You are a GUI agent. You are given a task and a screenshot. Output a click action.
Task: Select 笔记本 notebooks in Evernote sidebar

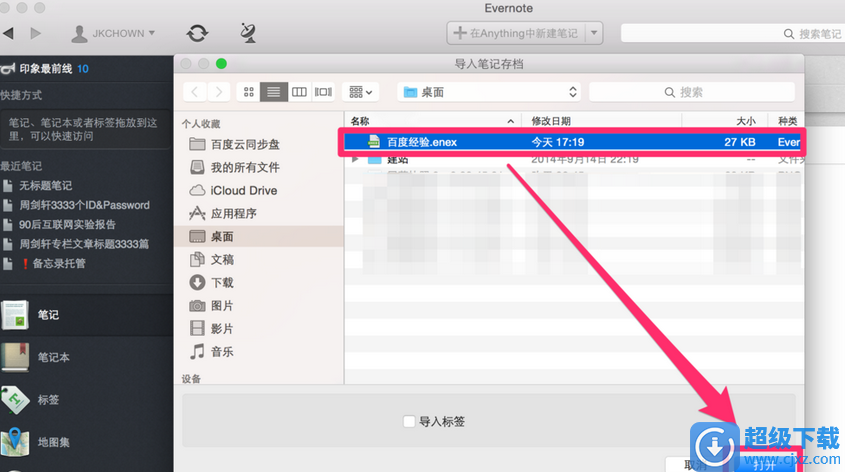coord(86,357)
